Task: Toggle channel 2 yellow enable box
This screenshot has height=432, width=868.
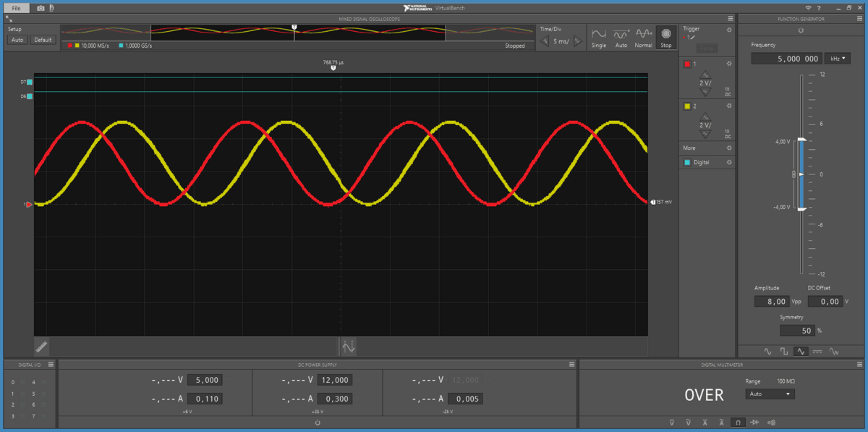Action: pyautogui.click(x=687, y=106)
